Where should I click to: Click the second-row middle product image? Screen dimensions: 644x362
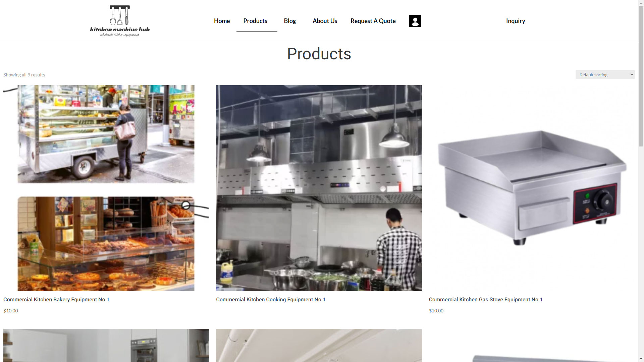coord(319,345)
